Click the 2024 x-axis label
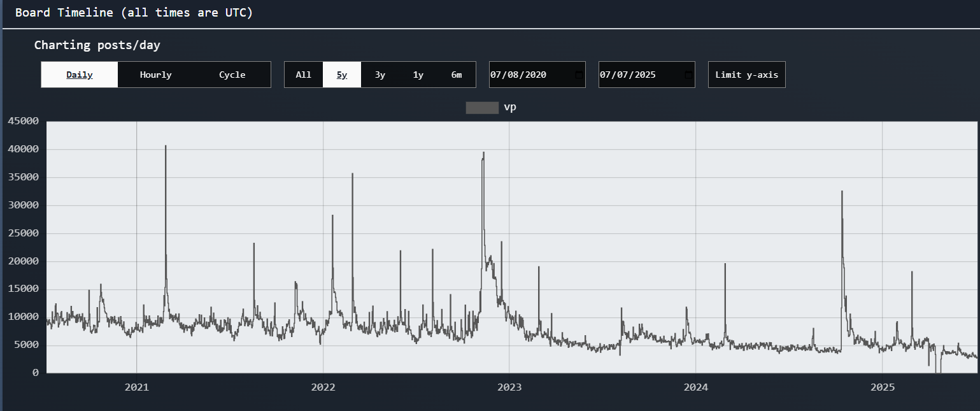980x411 pixels. 695,387
